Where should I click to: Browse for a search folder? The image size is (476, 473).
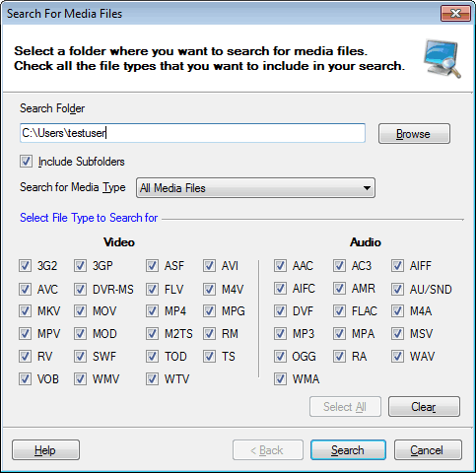414,133
